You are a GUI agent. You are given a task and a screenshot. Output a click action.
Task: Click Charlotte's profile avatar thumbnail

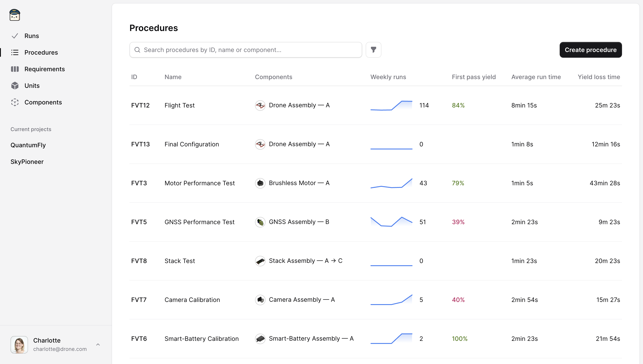[x=19, y=345]
